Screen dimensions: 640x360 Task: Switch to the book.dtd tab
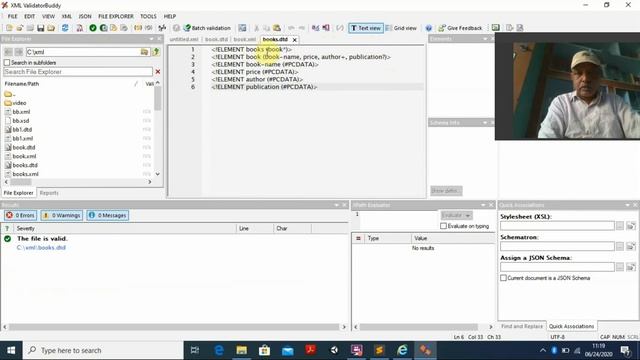tap(216, 39)
